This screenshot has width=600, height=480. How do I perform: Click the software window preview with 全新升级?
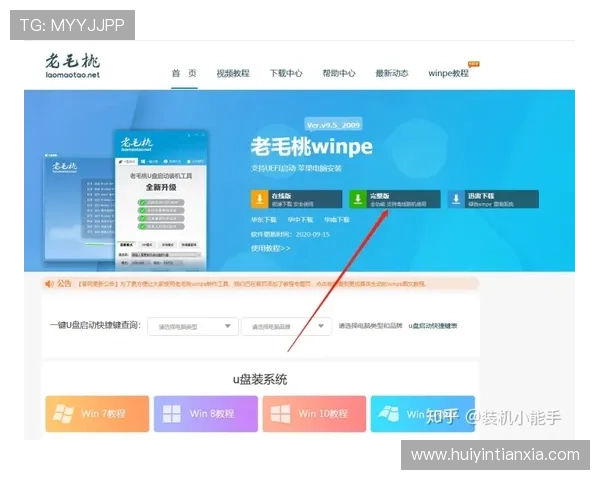[x=161, y=200]
